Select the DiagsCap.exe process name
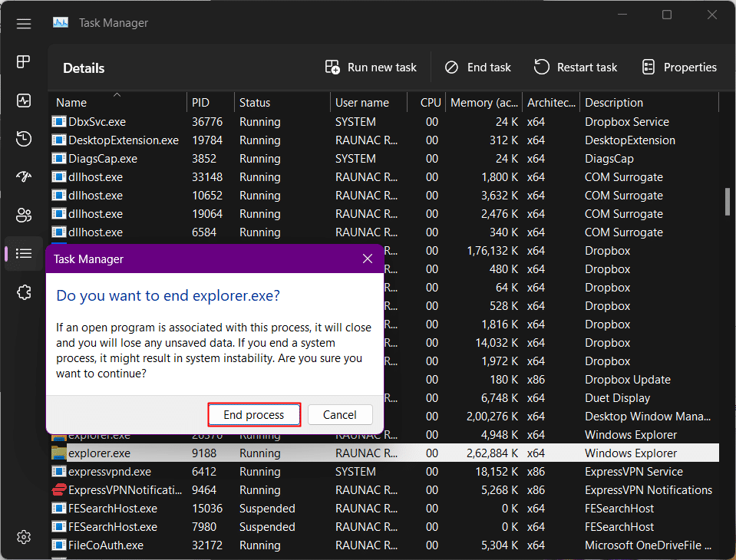The width and height of the screenshot is (736, 560). pos(103,159)
